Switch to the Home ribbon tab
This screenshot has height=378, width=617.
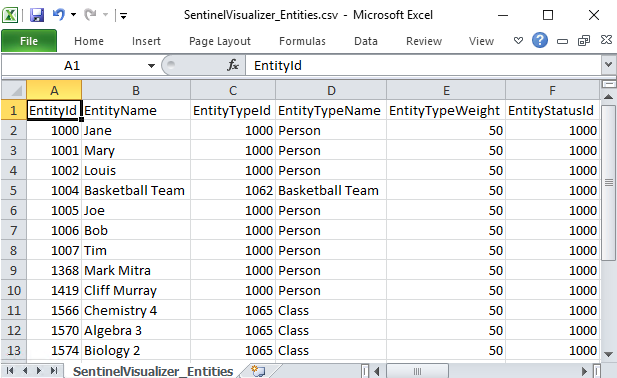coord(89,41)
